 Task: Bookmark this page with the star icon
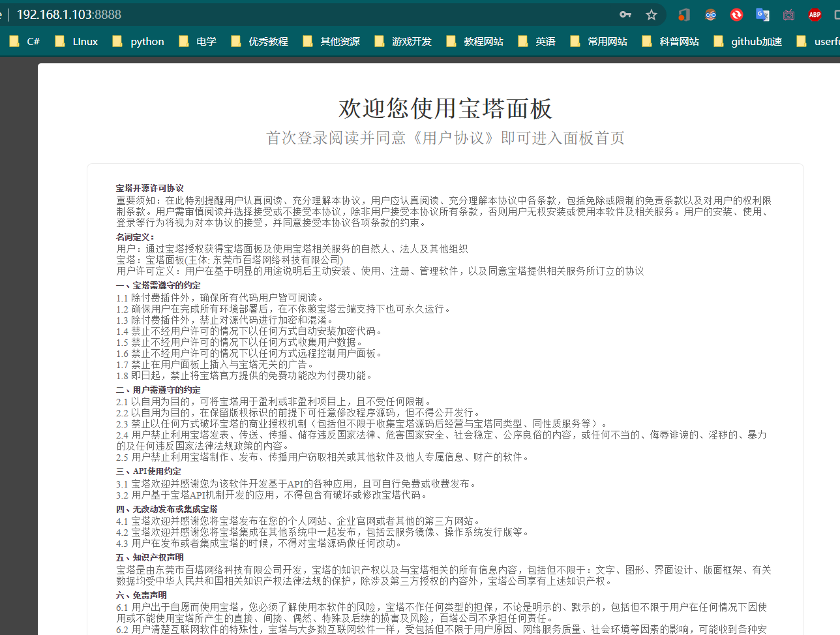pos(651,14)
